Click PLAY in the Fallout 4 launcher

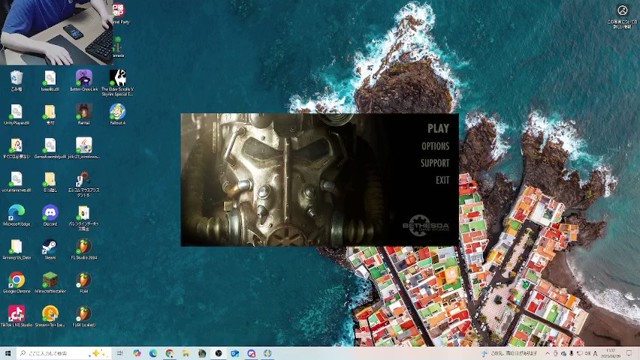click(x=438, y=129)
